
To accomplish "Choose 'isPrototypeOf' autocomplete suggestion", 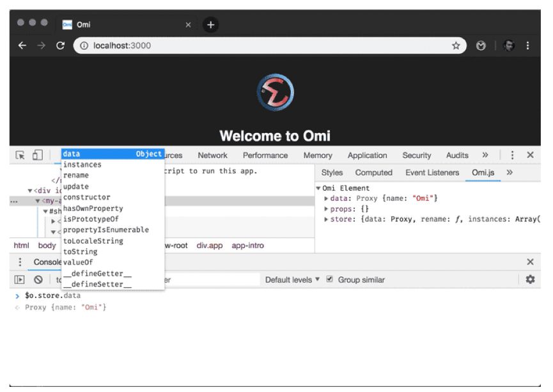I will click(113, 219).
